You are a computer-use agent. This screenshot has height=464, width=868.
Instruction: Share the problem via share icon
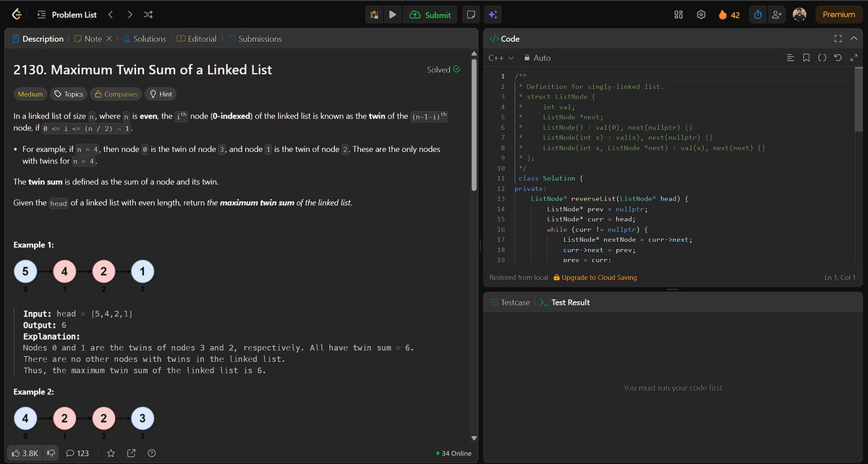click(x=131, y=453)
